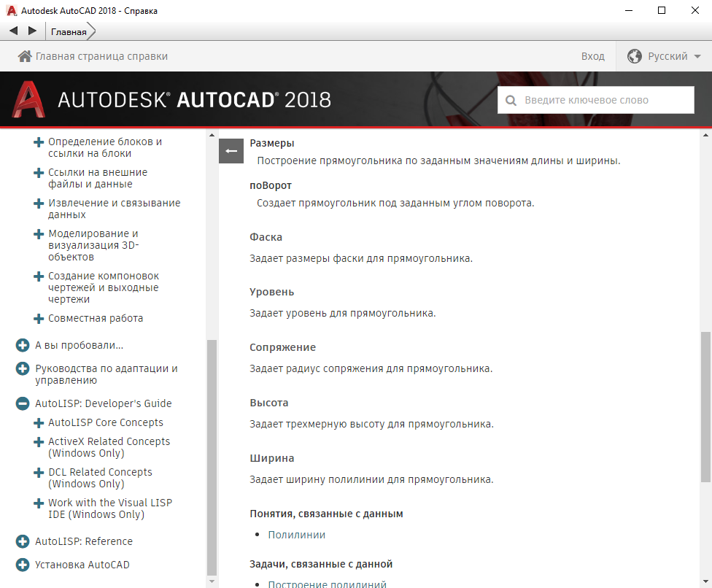Open AutoLISP Core Concepts topic
The width and height of the screenshot is (712, 588).
pos(105,422)
